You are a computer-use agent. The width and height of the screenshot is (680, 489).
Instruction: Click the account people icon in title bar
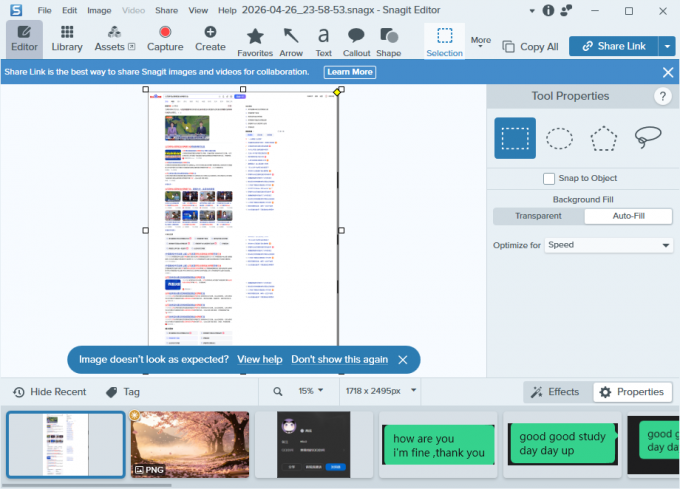(566, 10)
